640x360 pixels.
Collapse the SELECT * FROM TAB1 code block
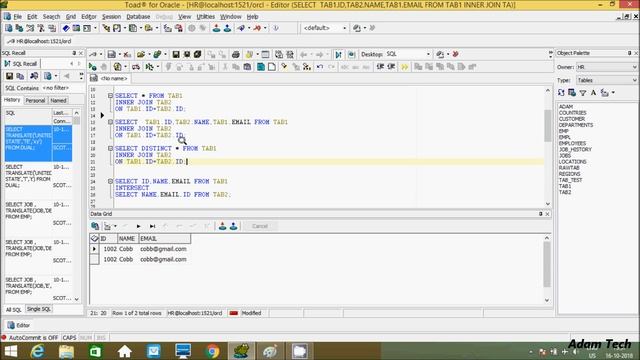pyautogui.click(x=110, y=96)
